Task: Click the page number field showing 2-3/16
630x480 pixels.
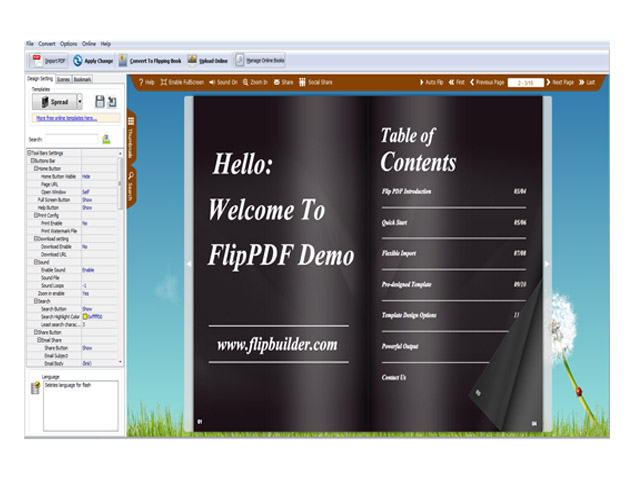Action: click(x=525, y=82)
